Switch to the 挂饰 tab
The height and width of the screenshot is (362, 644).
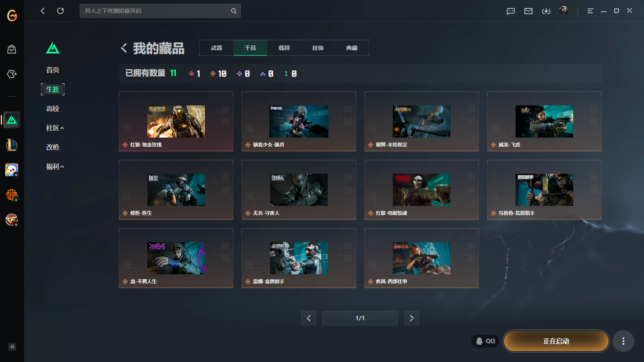pyautogui.click(x=318, y=48)
